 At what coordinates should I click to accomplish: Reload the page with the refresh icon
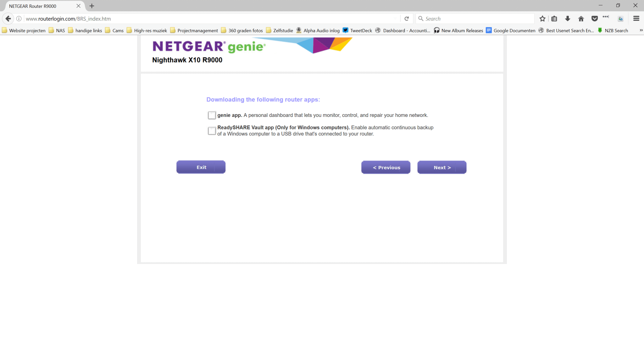pyautogui.click(x=407, y=19)
